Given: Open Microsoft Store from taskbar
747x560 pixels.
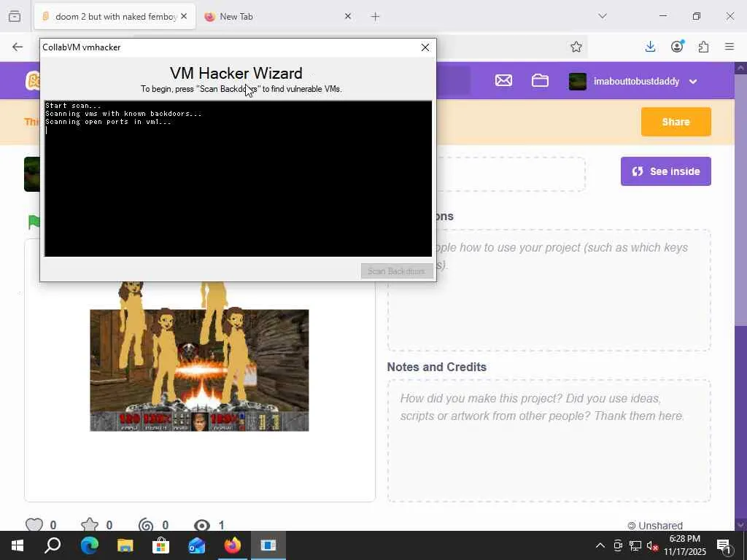Looking at the screenshot, I should (160, 545).
